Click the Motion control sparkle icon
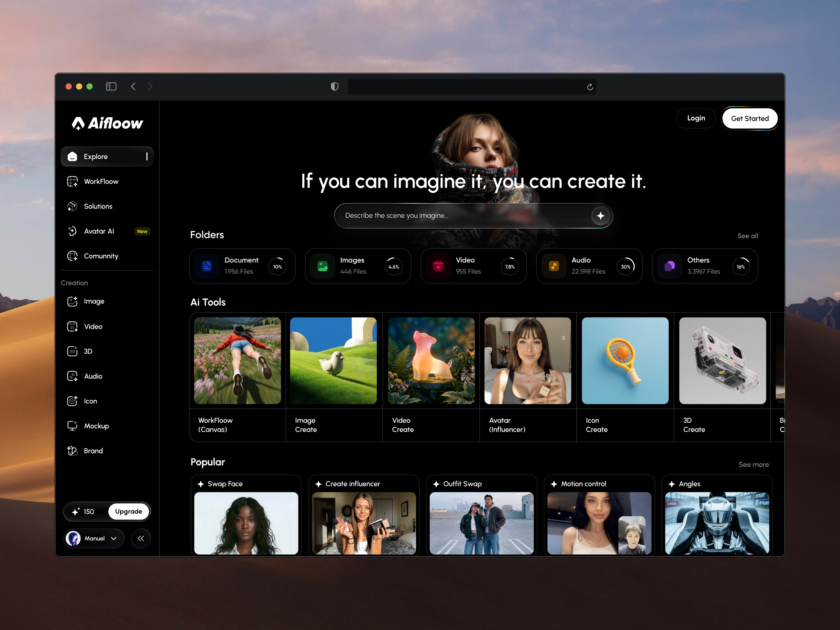Viewport: 840px width, 630px height. coord(554,484)
